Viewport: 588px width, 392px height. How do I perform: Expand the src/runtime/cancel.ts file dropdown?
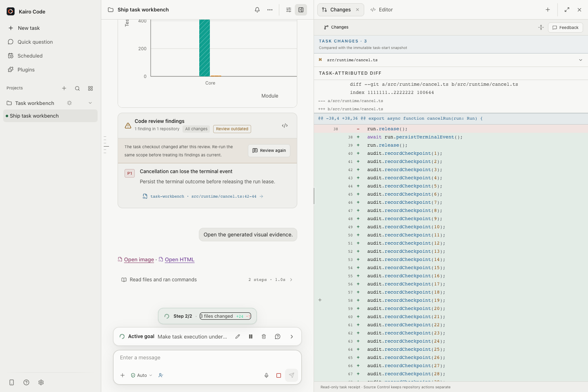click(581, 60)
